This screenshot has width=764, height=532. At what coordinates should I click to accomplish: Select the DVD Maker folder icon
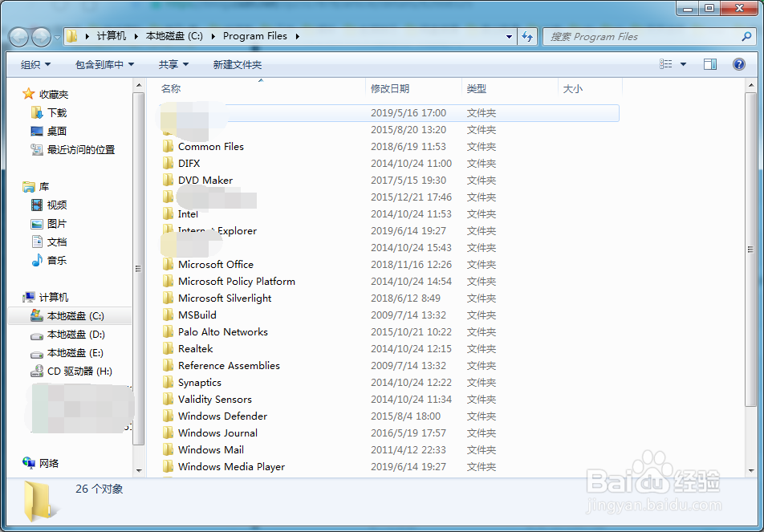(x=168, y=181)
